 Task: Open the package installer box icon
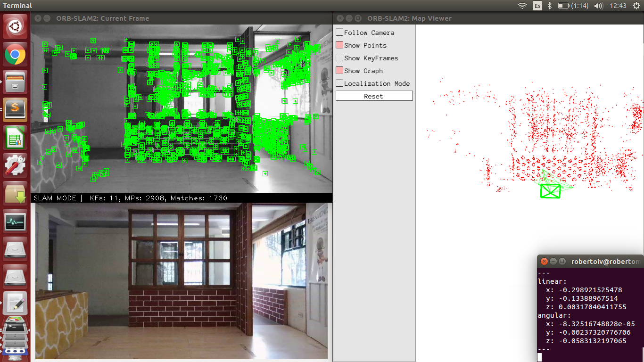coord(15,193)
